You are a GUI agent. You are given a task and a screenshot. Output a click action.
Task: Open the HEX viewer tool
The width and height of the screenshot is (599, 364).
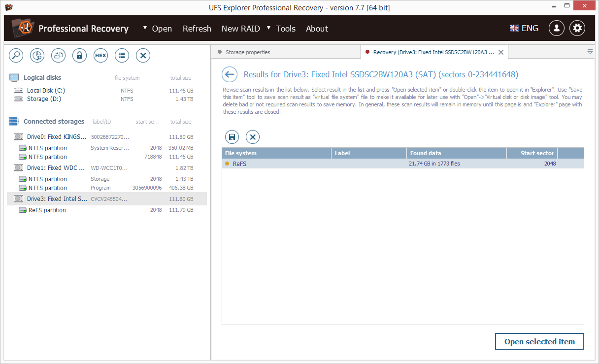100,56
